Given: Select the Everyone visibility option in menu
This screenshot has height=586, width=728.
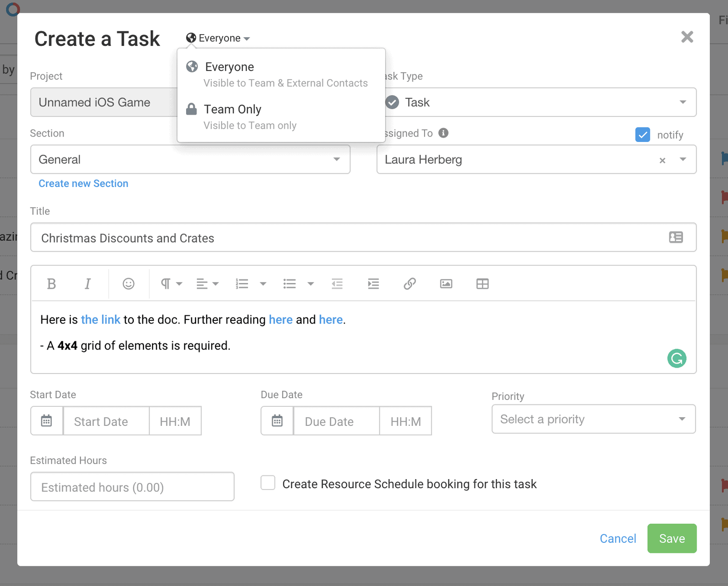Looking at the screenshot, I should point(229,67).
